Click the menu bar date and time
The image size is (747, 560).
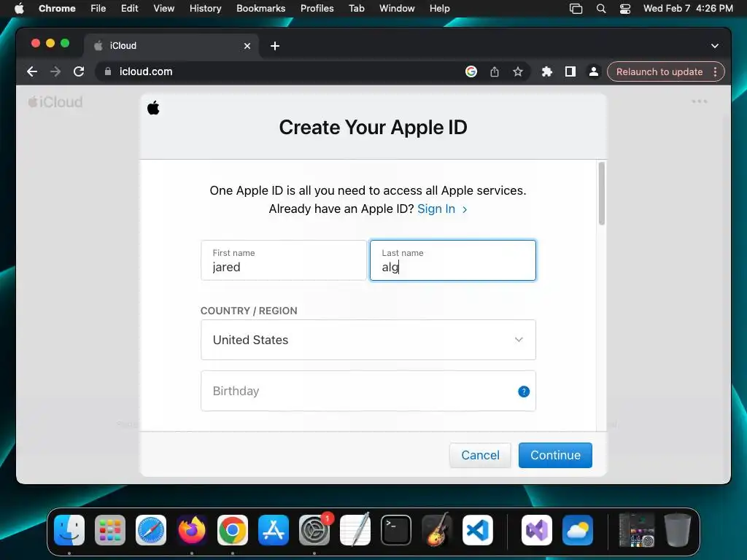688,9
